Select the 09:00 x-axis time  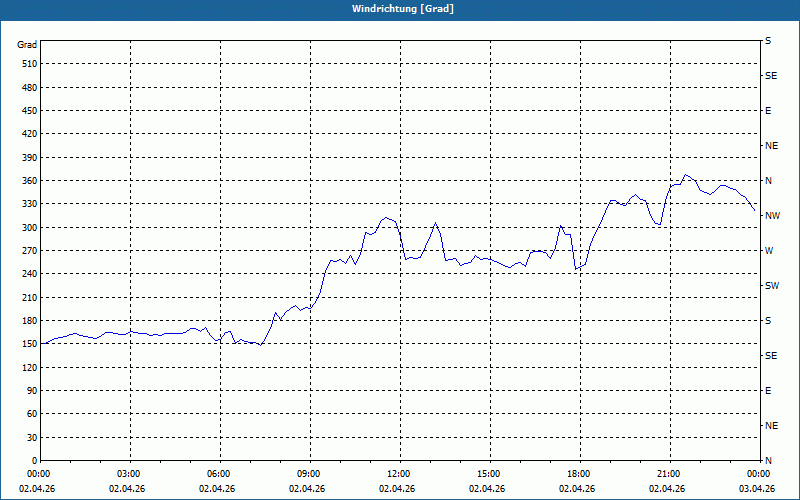coord(309,474)
